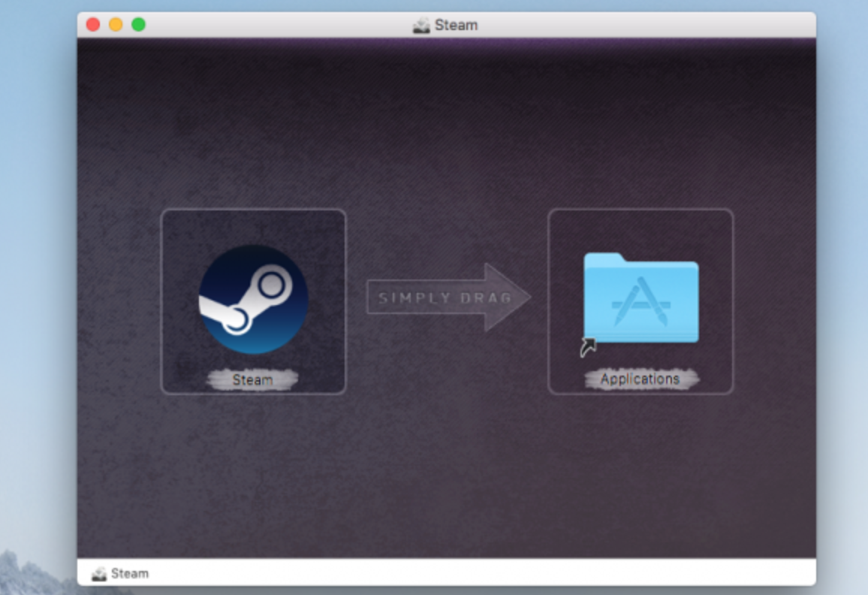Screen dimensions: 868x595
Task: Close the Steam installer window
Action: pyautogui.click(x=91, y=24)
